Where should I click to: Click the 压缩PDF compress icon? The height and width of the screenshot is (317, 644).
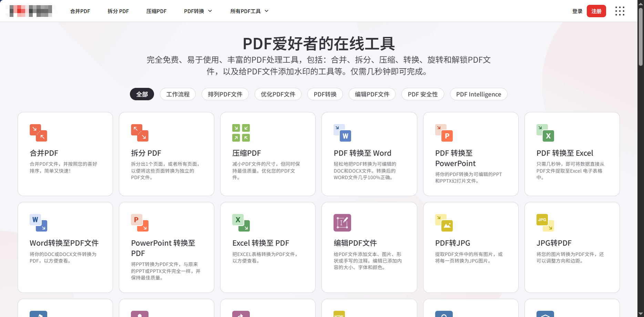241,133
